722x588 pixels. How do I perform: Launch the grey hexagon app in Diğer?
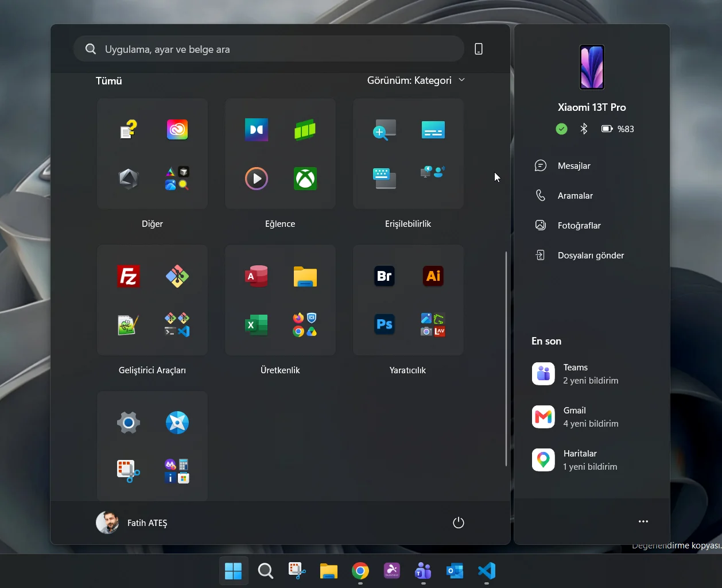(x=129, y=179)
